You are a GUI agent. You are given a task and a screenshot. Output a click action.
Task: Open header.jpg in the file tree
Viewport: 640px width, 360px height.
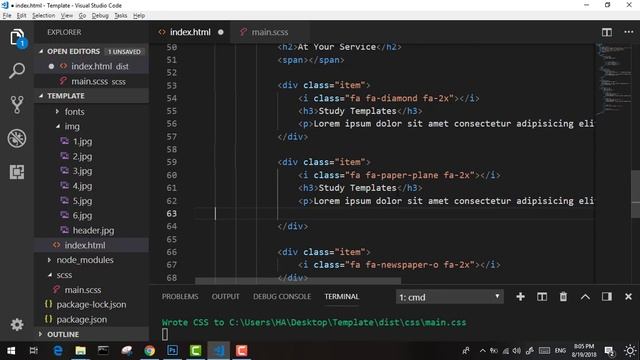click(92, 231)
